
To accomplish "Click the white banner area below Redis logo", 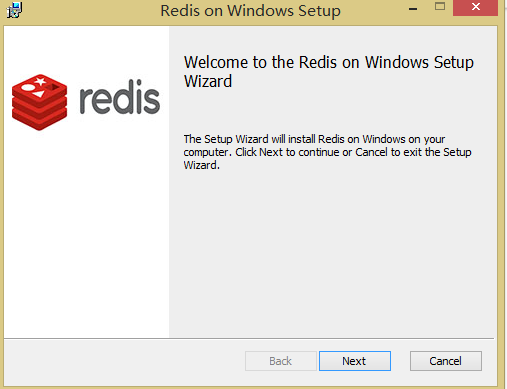I will click(x=86, y=233).
